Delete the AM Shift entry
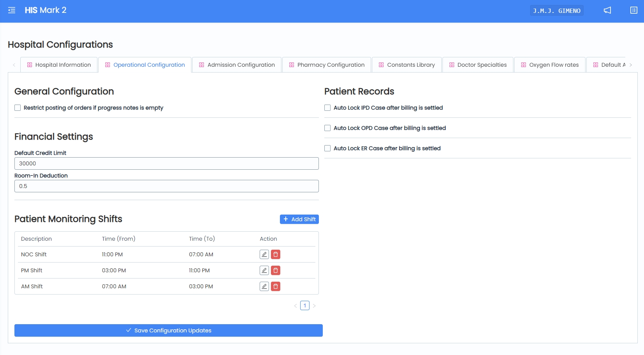Viewport: 644px width, 355px height. click(276, 286)
